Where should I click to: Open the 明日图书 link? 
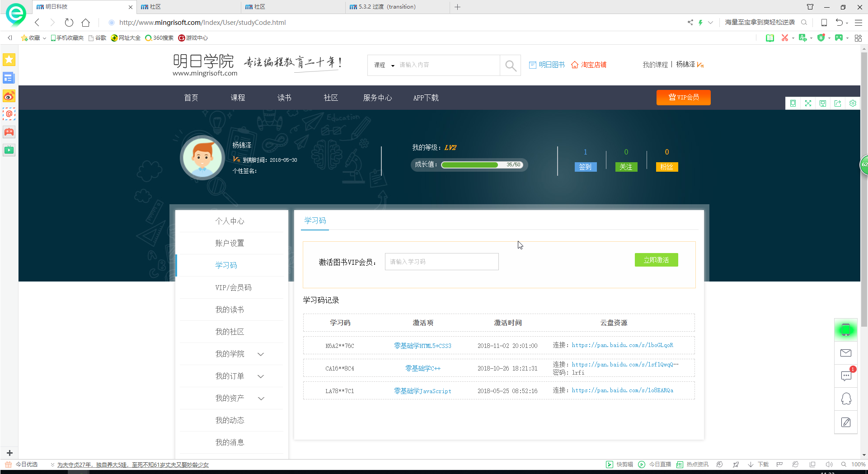[547, 65]
